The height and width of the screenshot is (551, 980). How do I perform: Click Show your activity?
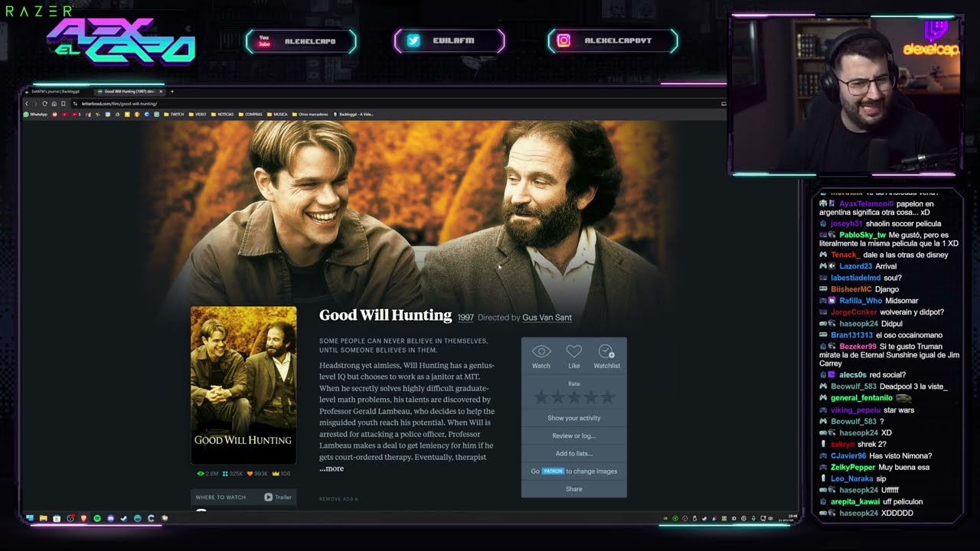coord(574,418)
